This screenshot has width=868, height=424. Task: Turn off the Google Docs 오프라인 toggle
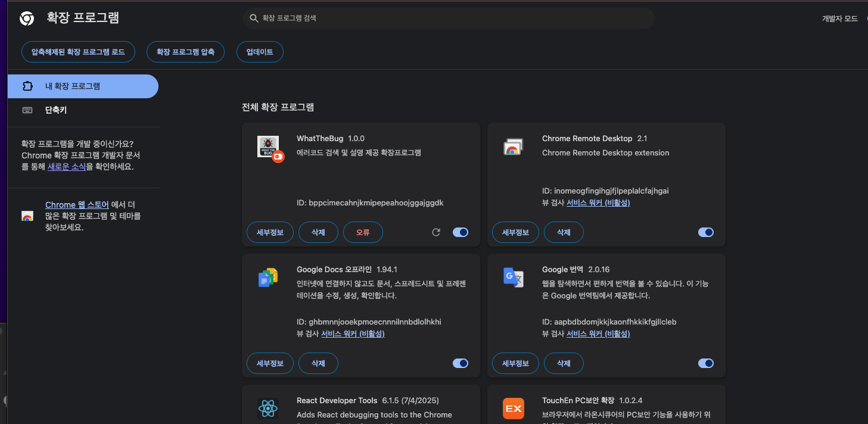461,363
